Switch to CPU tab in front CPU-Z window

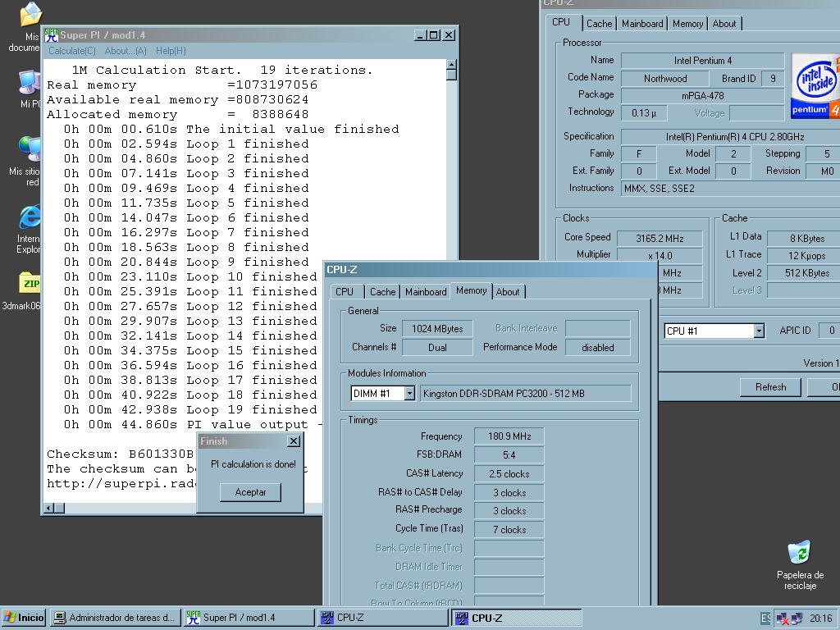345,291
